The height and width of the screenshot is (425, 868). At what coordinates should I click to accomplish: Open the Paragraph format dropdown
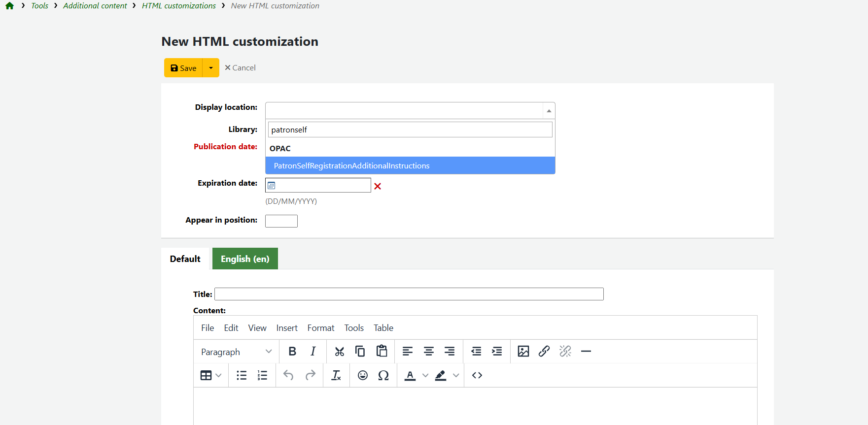click(236, 352)
